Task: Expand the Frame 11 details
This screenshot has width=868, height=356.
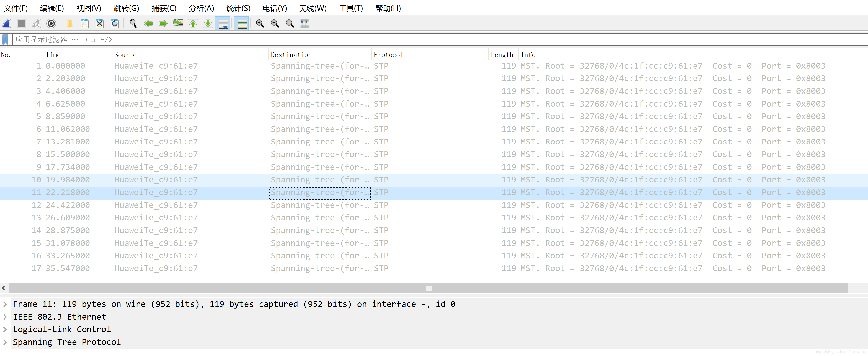Action: click(5, 304)
